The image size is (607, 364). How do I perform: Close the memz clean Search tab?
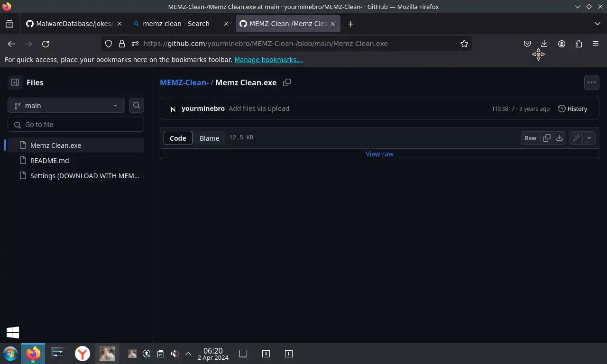226,24
